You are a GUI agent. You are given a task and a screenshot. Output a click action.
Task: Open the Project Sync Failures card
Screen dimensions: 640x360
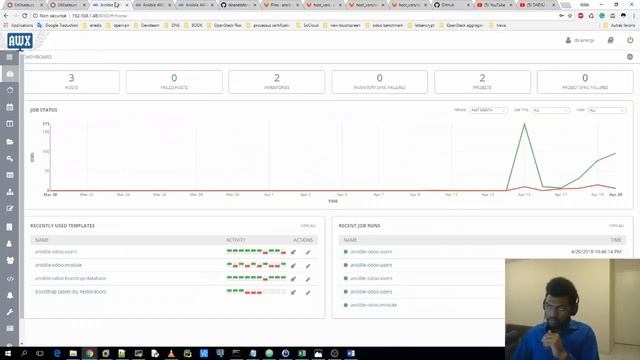tap(585, 82)
